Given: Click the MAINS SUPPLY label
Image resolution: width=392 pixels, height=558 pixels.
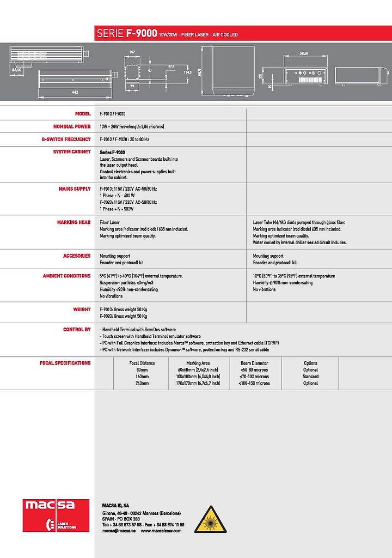Looking at the screenshot, I should pos(75,189).
